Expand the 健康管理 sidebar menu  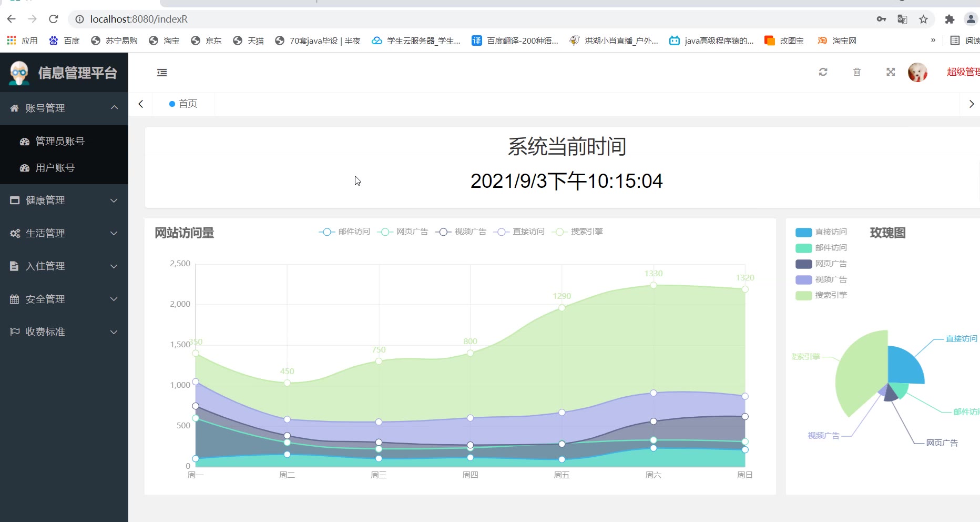[64, 200]
